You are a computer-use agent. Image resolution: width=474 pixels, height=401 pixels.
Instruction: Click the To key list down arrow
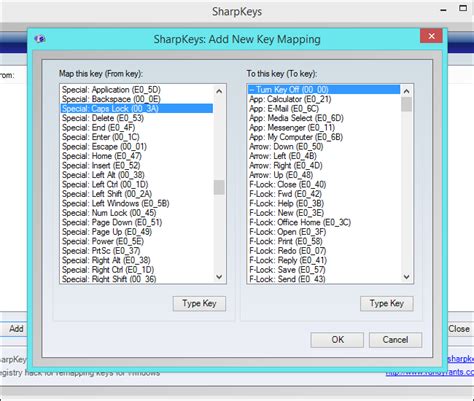point(406,276)
